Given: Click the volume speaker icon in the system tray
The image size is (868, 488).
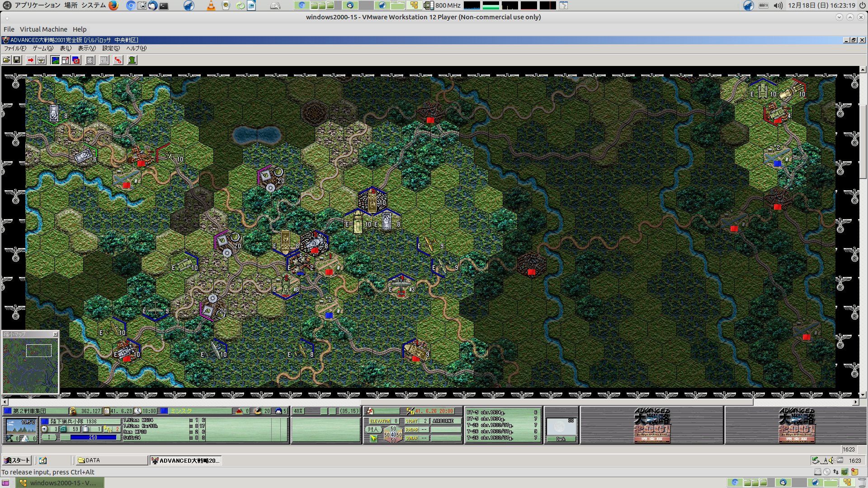Looking at the screenshot, I should tap(778, 5).
